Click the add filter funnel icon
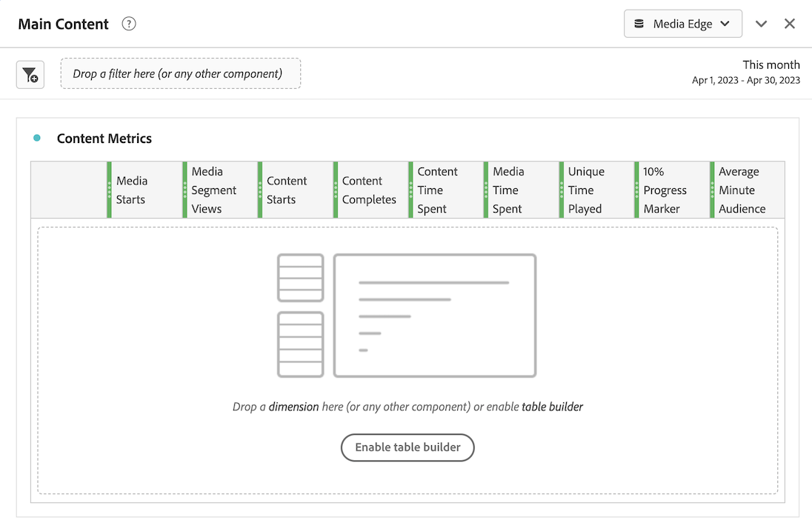 pos(30,74)
